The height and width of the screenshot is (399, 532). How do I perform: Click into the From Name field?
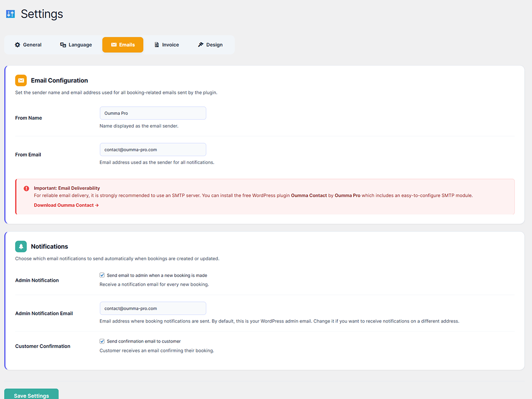click(153, 113)
